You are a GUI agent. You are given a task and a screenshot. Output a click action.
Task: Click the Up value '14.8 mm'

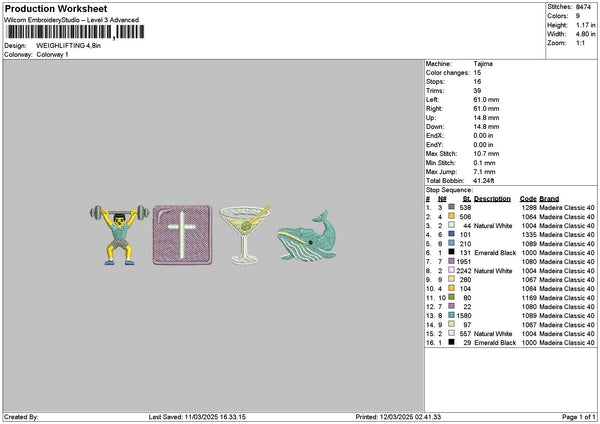point(486,118)
